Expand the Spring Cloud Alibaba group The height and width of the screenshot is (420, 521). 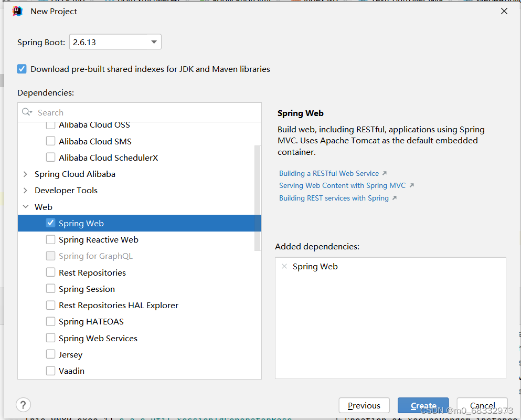(25, 174)
